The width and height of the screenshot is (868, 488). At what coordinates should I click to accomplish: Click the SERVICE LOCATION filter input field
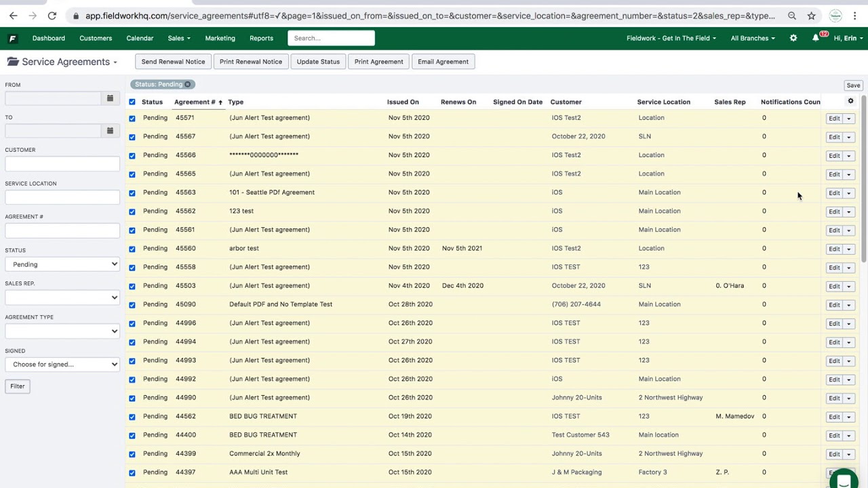(62, 197)
